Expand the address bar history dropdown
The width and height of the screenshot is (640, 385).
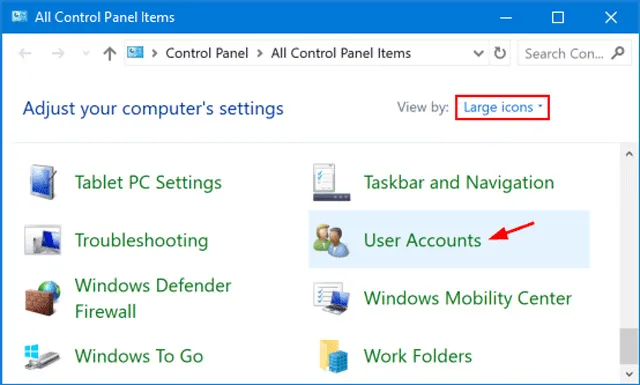tap(478, 53)
